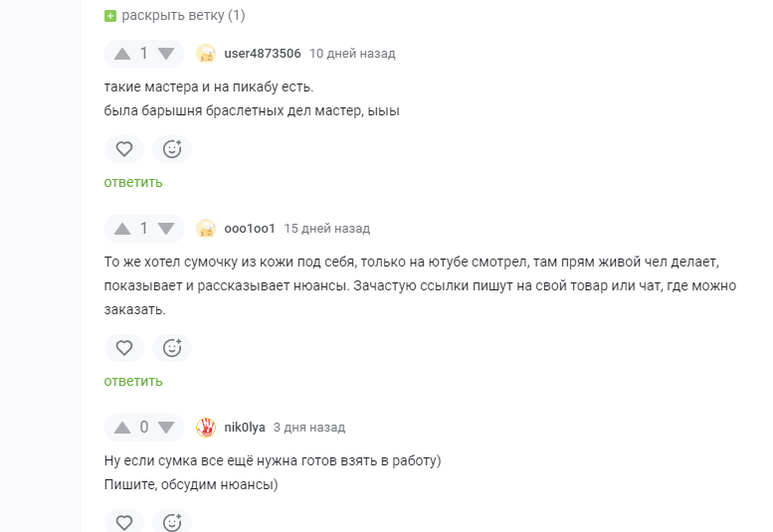
Task: Downvote the comment by nik0lya
Action: coord(165,428)
